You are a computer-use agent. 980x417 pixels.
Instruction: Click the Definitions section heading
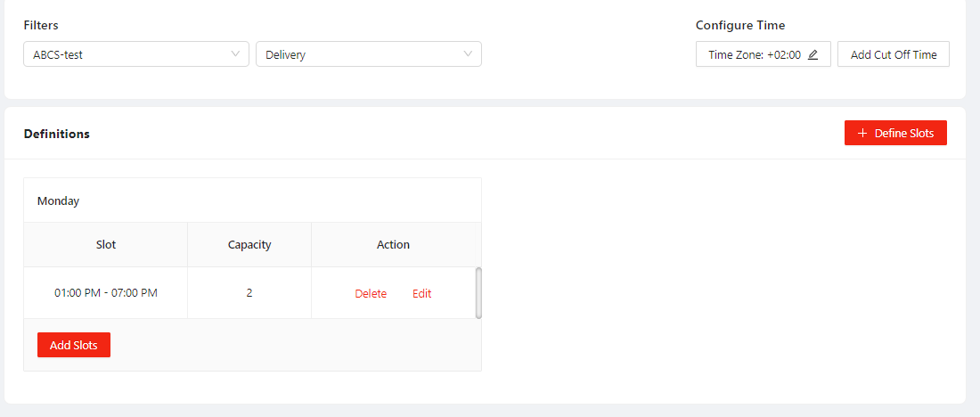pyautogui.click(x=57, y=134)
